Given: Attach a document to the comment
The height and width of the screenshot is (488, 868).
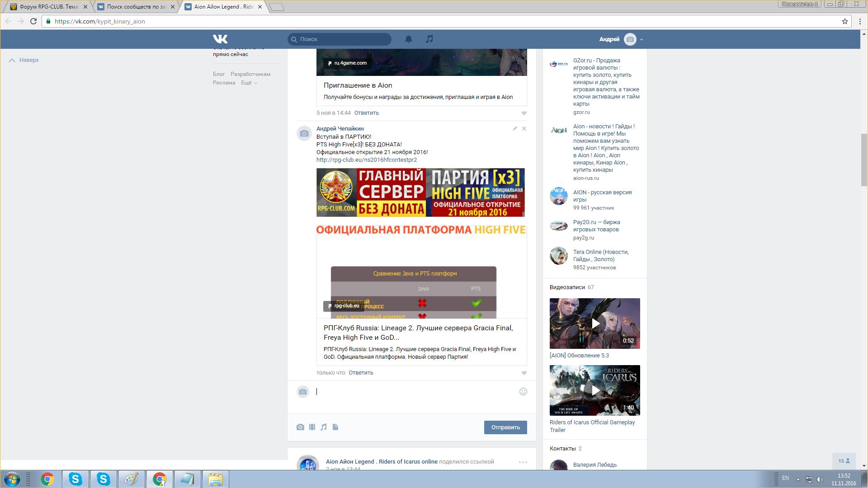Looking at the screenshot, I should point(335,427).
